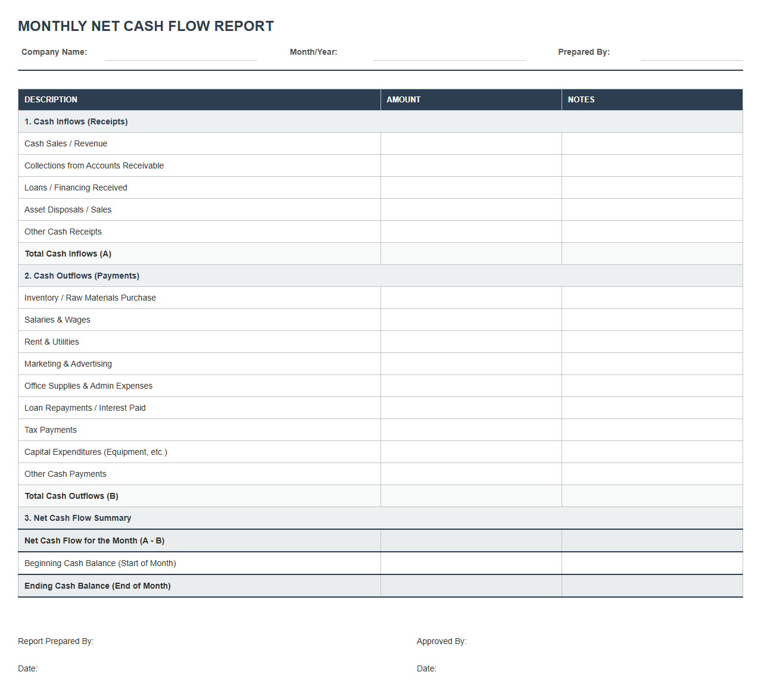Click 'Net Cash Flow for the Month (A - B)' label

pos(94,540)
